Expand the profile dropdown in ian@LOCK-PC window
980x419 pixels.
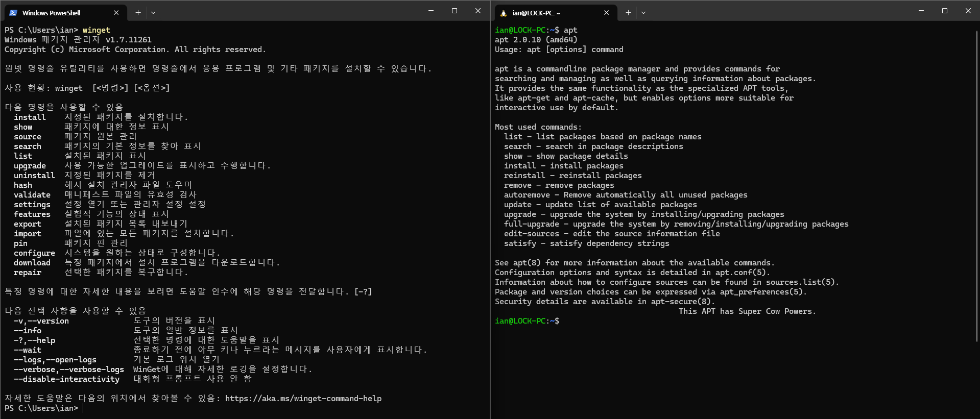pyautogui.click(x=643, y=13)
